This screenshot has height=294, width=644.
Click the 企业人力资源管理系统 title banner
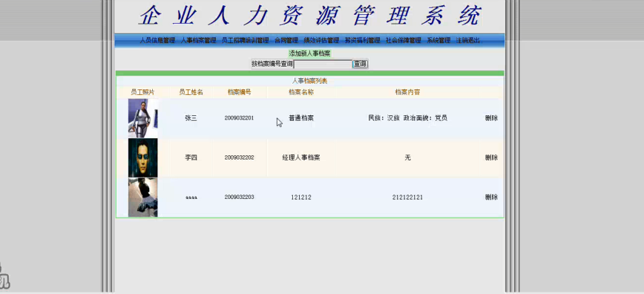click(309, 16)
